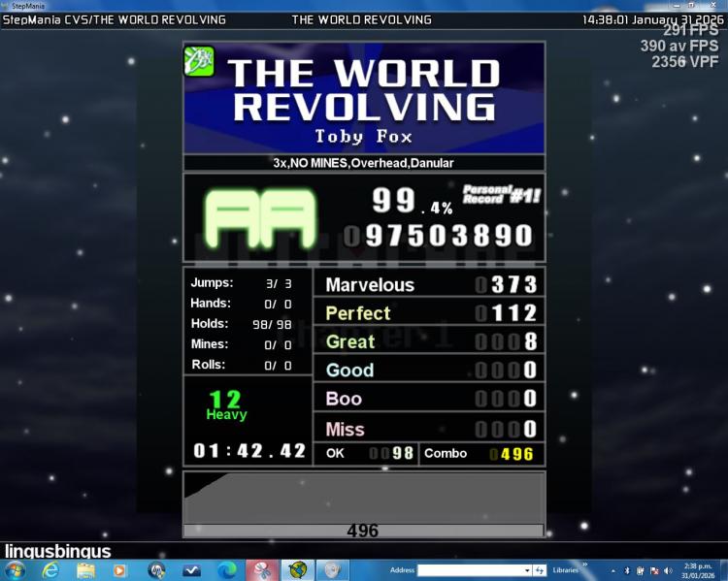
Task: Click the green StepMania logo on banner
Action: 200,61
